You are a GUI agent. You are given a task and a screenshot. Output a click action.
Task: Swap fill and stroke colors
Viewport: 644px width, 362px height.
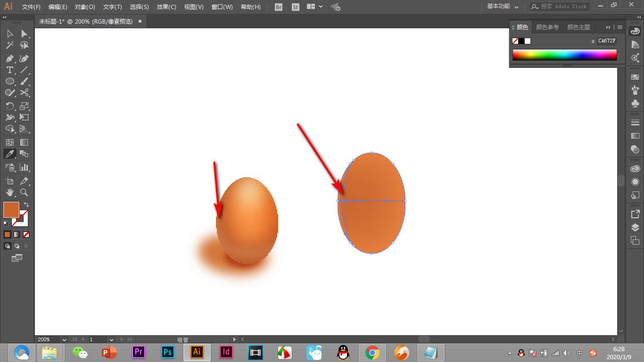(x=26, y=205)
